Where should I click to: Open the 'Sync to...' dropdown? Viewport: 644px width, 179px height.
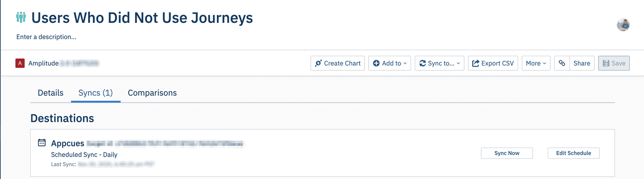coord(439,63)
